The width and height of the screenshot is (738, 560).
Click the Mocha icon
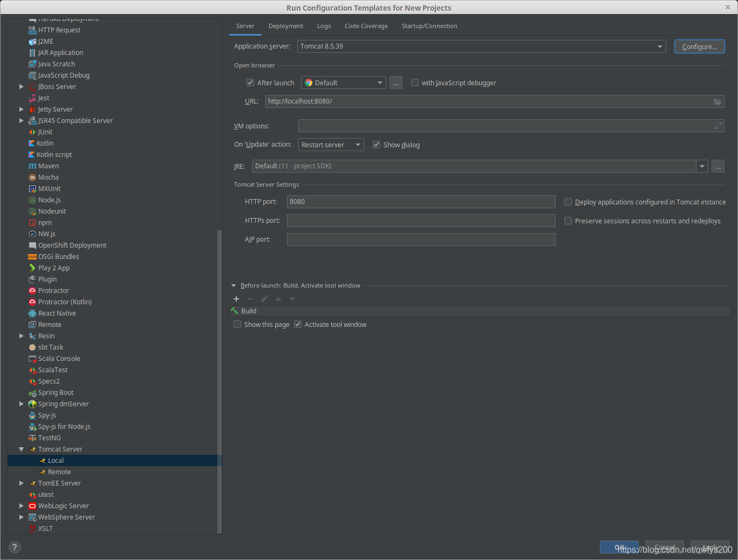coord(32,177)
